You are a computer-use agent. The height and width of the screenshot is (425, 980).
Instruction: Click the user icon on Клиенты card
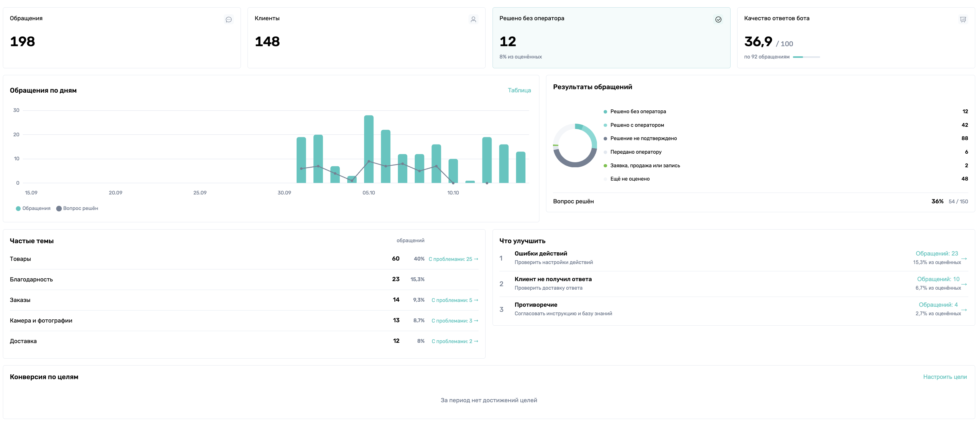[x=473, y=19]
